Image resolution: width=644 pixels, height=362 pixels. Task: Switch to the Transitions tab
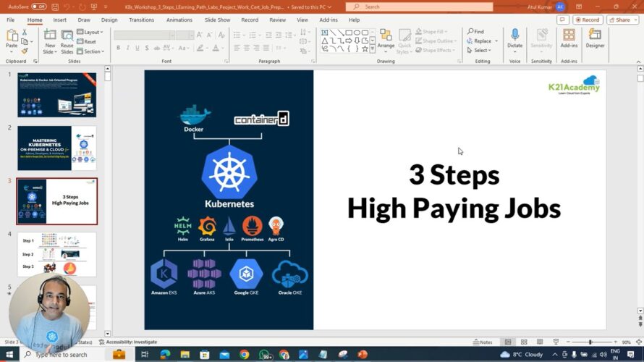141,20
